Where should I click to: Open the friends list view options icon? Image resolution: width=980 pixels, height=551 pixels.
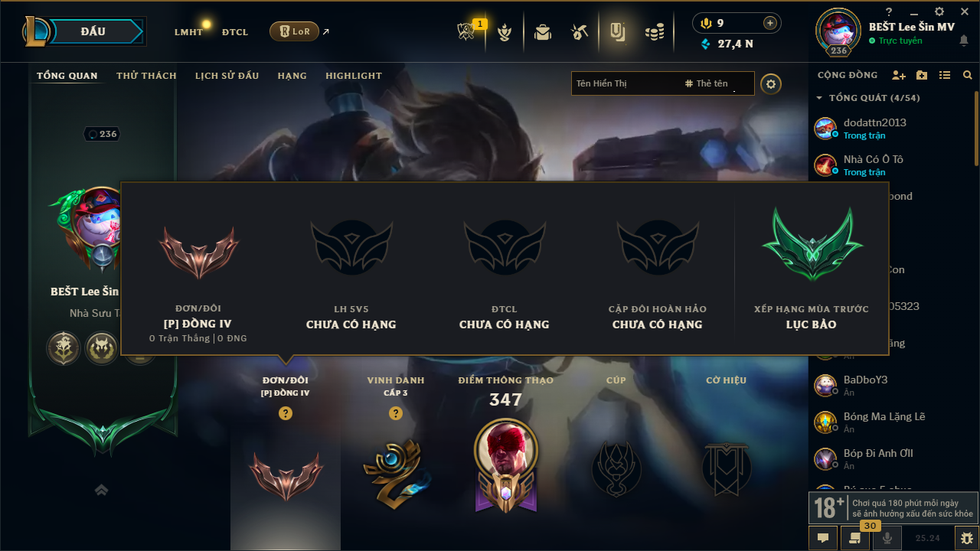[x=945, y=75]
